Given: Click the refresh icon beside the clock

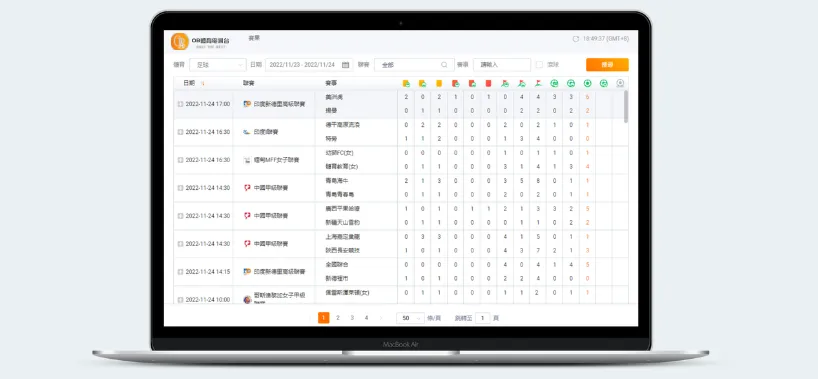Looking at the screenshot, I should (576, 39).
